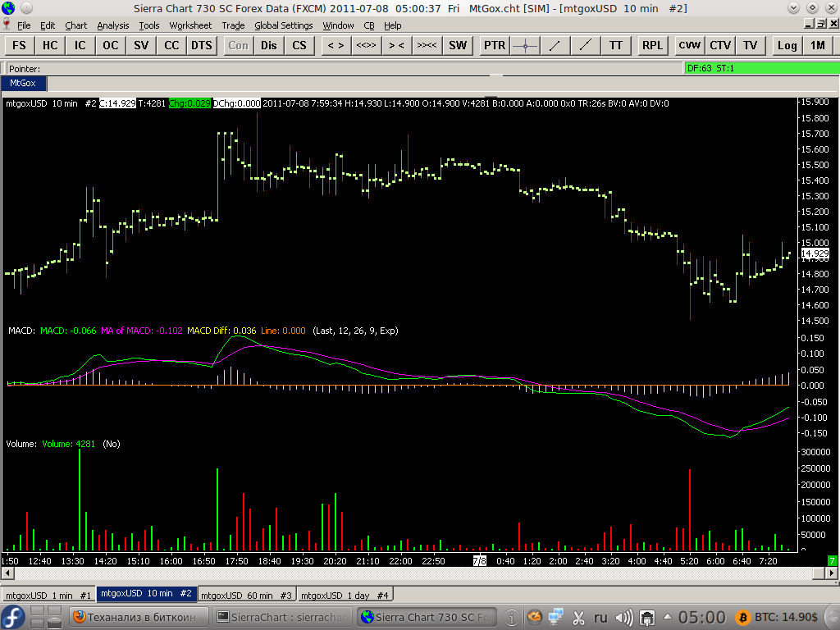Click the 14.929 last price marker
The image size is (840, 630).
(x=815, y=253)
